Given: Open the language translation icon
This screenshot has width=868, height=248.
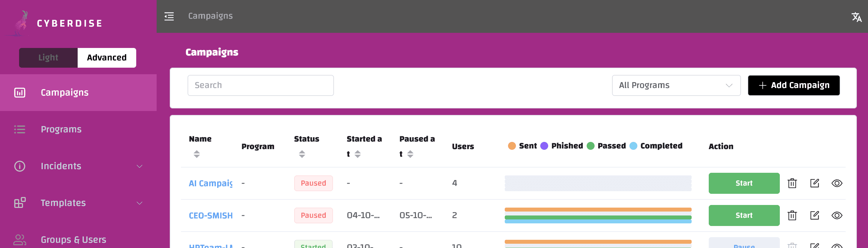Looking at the screenshot, I should [x=856, y=17].
